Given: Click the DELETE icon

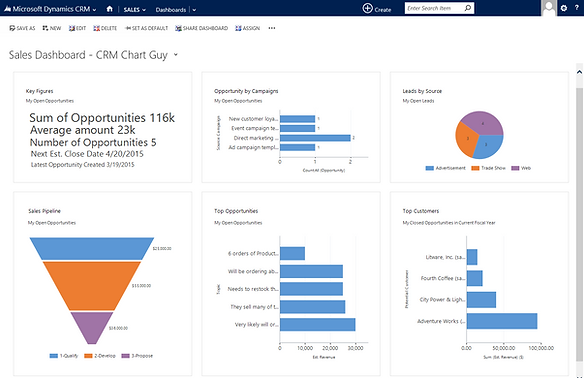Looking at the screenshot, I should click(96, 28).
